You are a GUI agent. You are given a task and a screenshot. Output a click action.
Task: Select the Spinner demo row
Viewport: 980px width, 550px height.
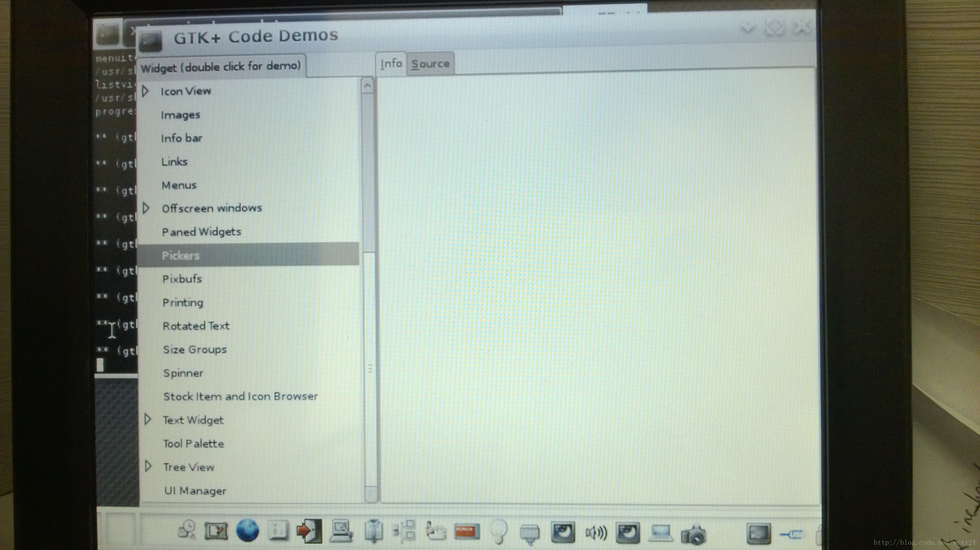click(x=250, y=373)
